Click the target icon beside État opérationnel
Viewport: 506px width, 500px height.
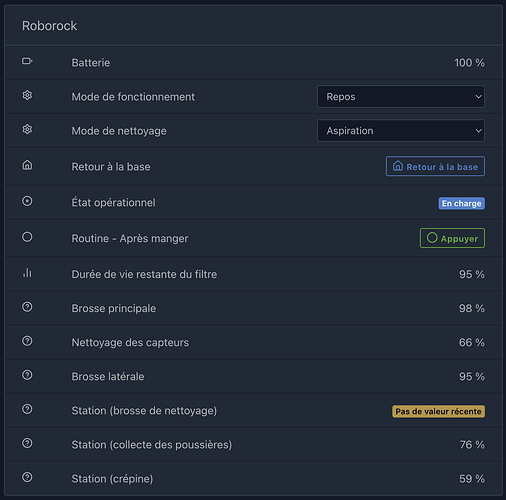click(27, 201)
